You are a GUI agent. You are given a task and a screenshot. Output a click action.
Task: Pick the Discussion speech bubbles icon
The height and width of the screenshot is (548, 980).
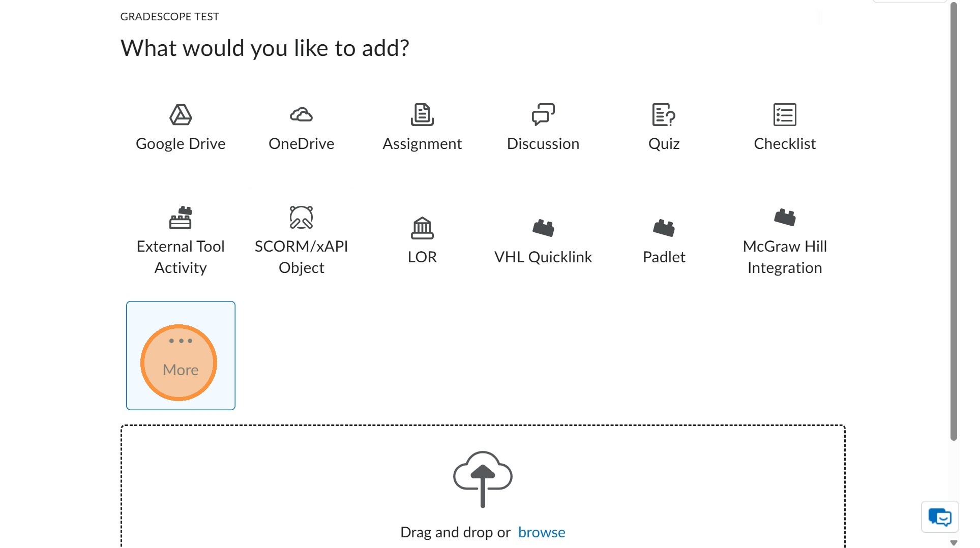543,115
